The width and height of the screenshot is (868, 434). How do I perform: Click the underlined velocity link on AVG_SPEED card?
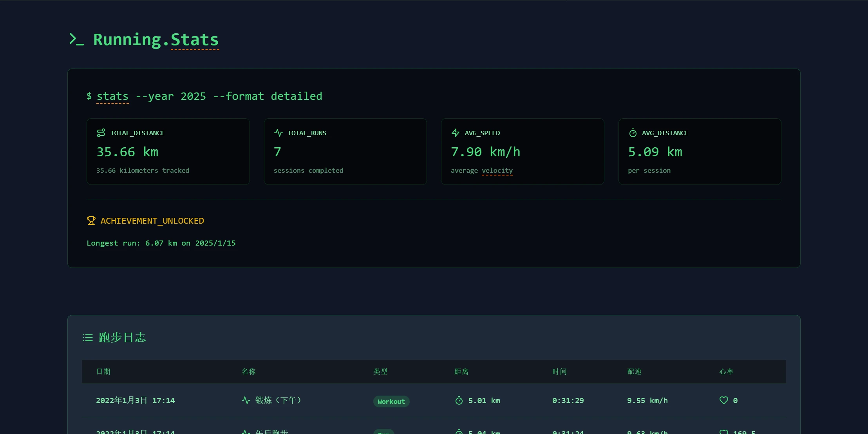[x=497, y=170]
